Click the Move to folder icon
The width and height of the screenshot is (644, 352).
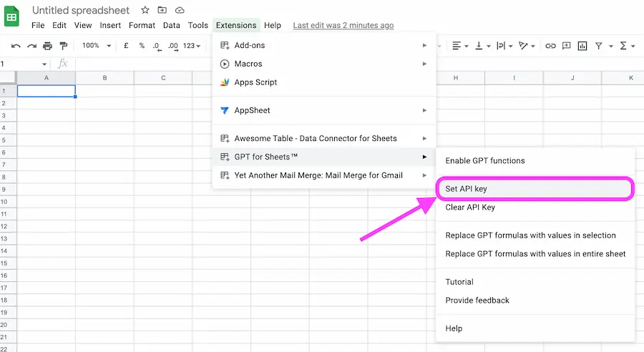tap(162, 10)
